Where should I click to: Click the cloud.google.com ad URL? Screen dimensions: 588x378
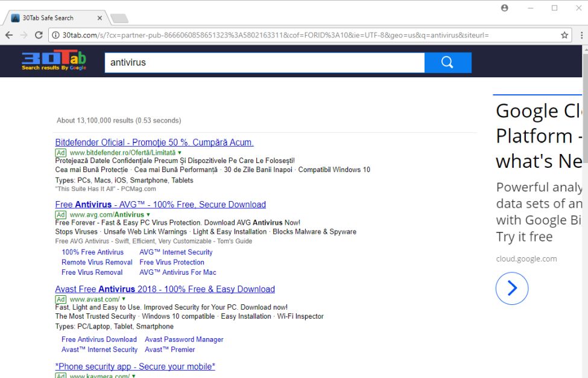pos(526,258)
